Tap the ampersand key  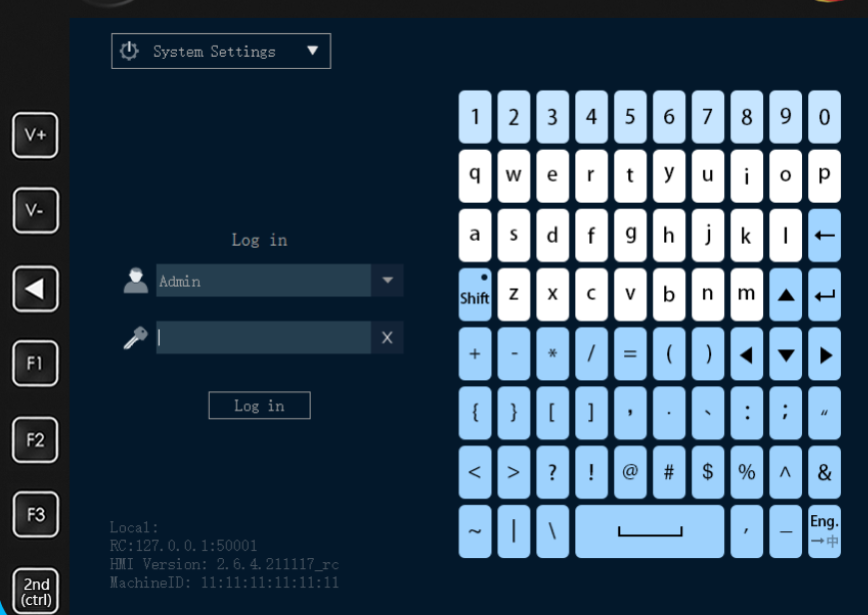click(824, 472)
